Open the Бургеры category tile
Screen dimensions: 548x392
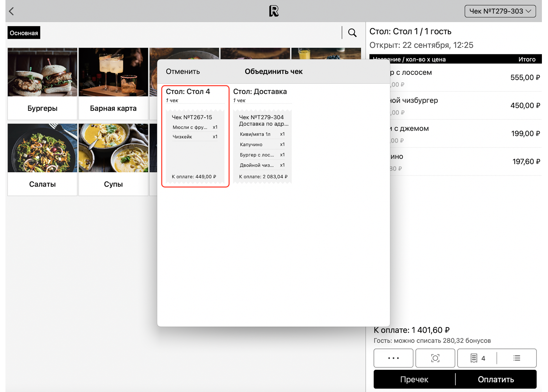pos(42,84)
